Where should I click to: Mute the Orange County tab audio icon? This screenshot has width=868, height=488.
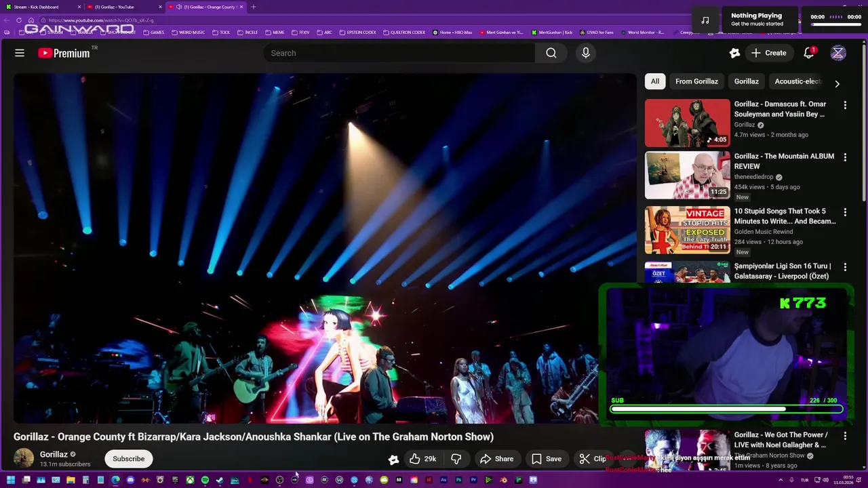179,7
